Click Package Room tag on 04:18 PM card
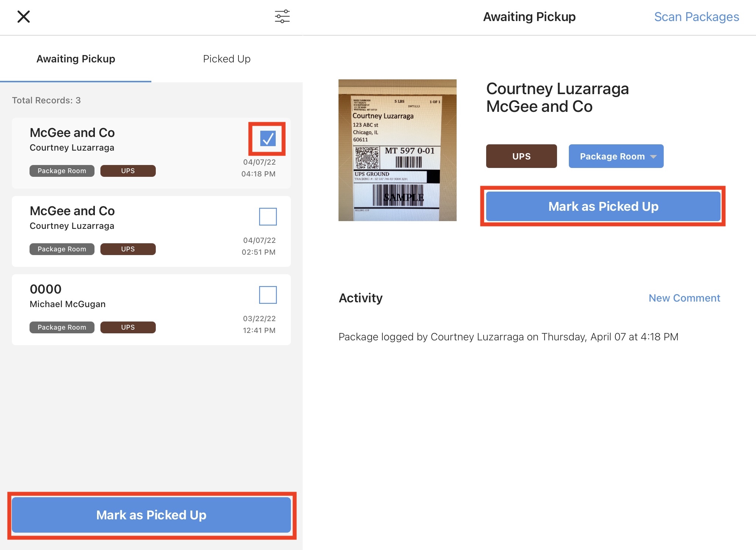The image size is (756, 550). pyautogui.click(x=62, y=171)
